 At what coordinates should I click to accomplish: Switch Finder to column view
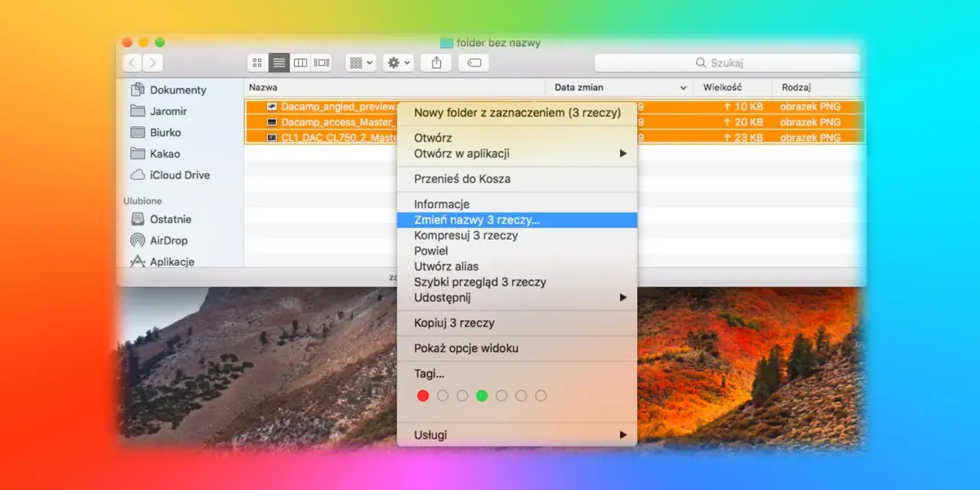300,63
